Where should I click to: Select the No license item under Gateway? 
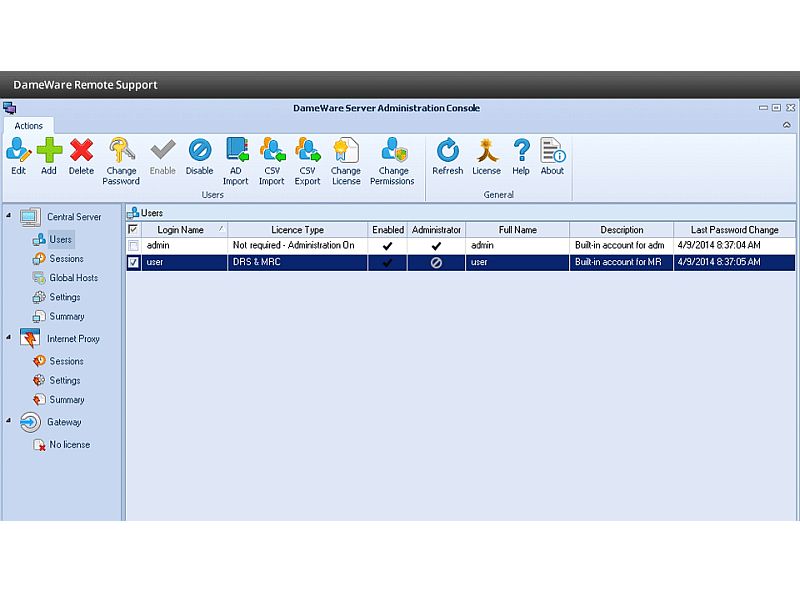click(62, 445)
